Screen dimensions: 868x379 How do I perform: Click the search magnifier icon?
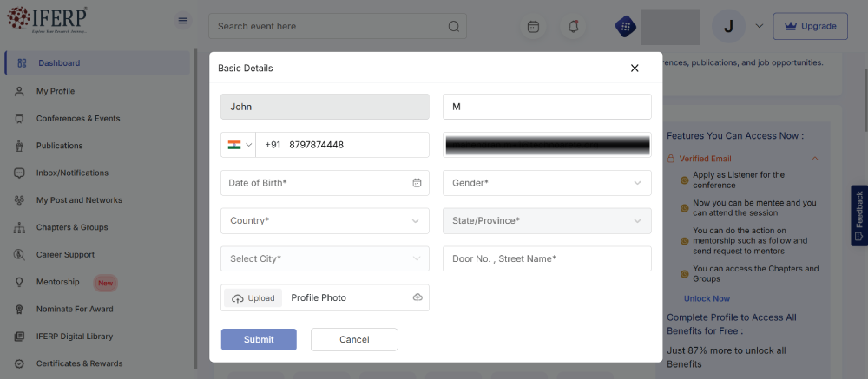[x=453, y=26]
